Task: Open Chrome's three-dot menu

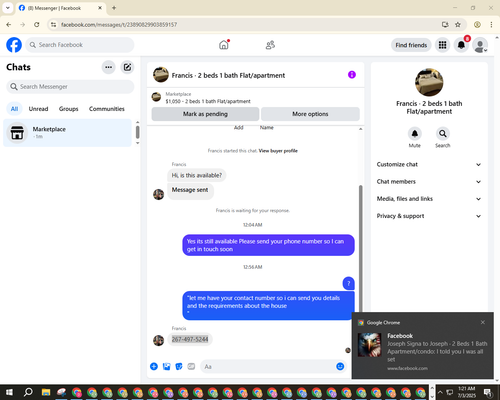Action: click(x=491, y=24)
